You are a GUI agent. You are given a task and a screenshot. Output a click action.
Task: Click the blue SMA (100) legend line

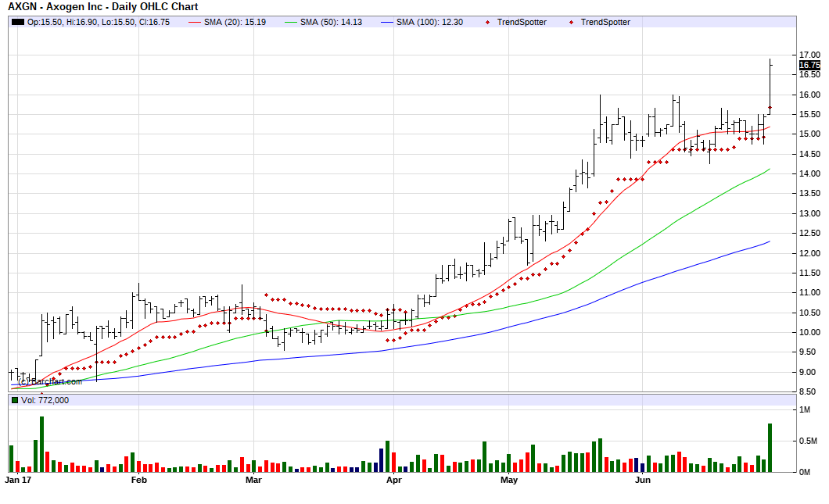[x=388, y=22]
